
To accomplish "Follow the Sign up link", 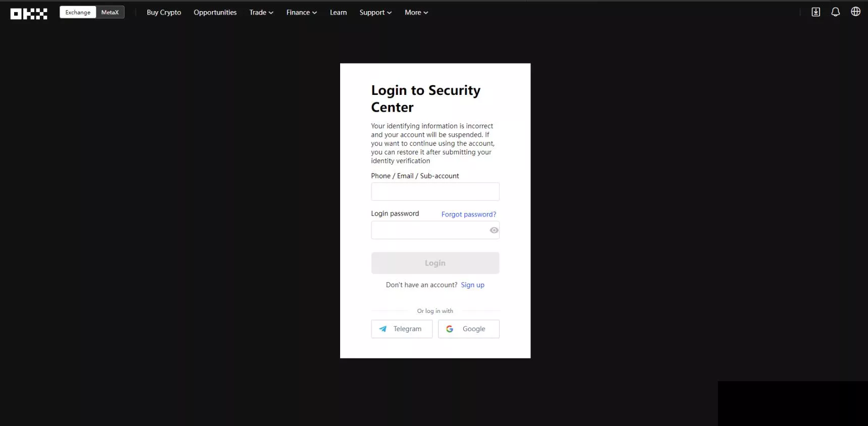I will (x=472, y=285).
